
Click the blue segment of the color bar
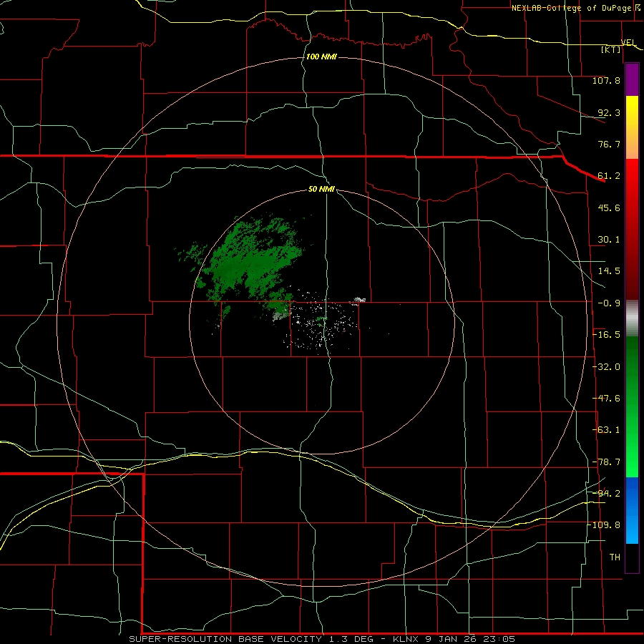point(632,510)
